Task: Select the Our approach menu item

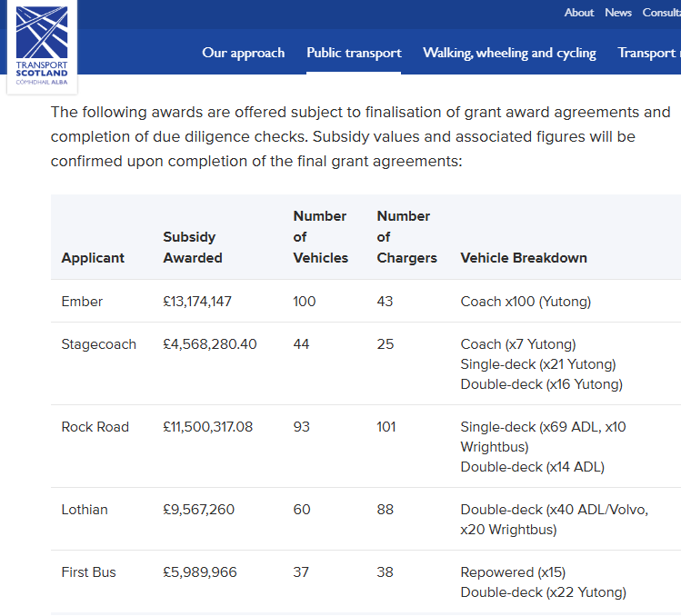Action: (x=243, y=53)
